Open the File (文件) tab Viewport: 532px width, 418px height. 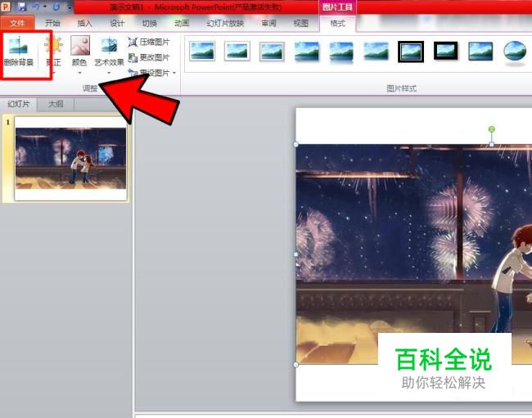pos(17,23)
